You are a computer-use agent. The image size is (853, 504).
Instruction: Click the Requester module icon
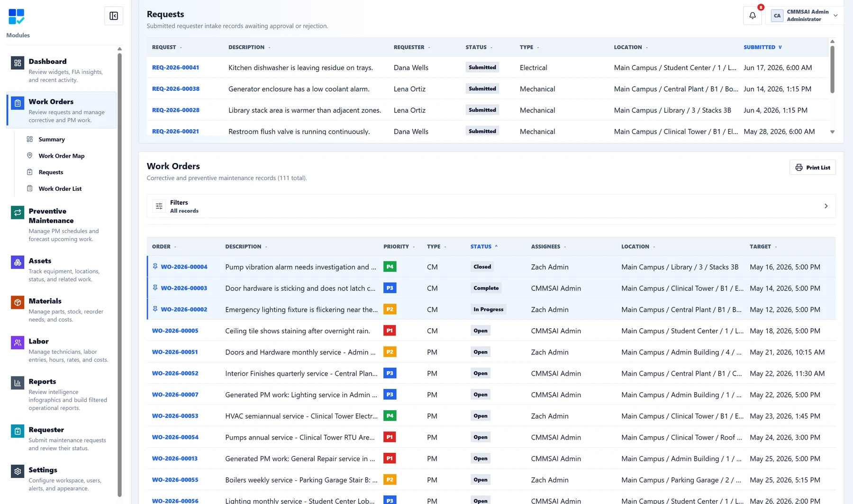(18, 431)
